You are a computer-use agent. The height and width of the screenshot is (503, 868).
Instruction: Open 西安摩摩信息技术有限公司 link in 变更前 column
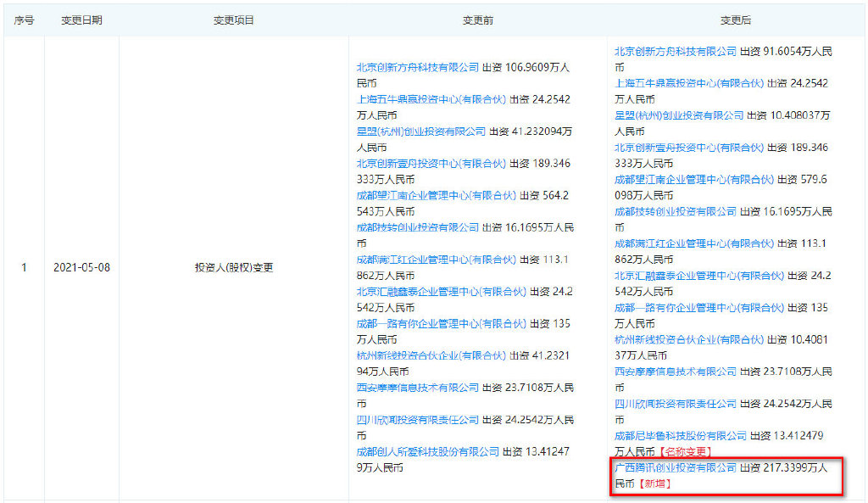pyautogui.click(x=418, y=388)
